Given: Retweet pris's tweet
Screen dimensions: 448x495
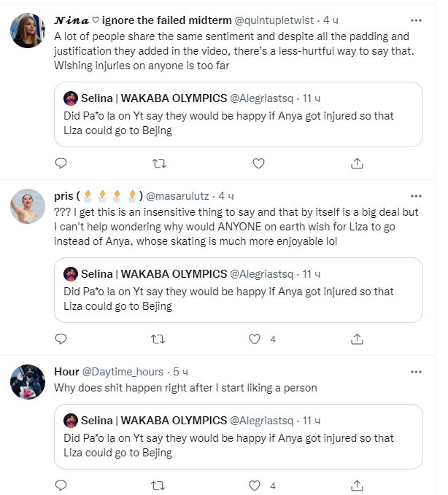Looking at the screenshot, I should pos(160,339).
